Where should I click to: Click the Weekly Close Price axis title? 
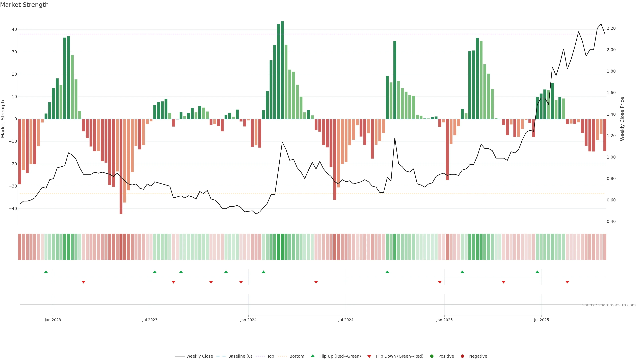(622, 119)
